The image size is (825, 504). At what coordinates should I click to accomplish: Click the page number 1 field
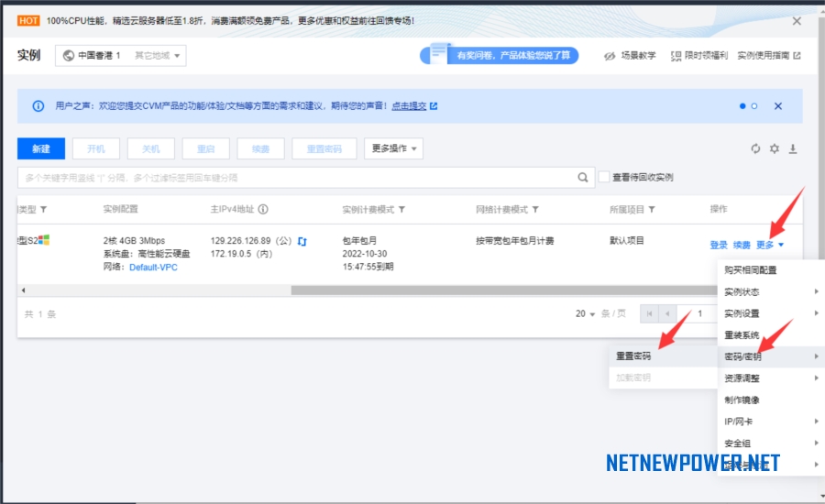pyautogui.click(x=699, y=314)
